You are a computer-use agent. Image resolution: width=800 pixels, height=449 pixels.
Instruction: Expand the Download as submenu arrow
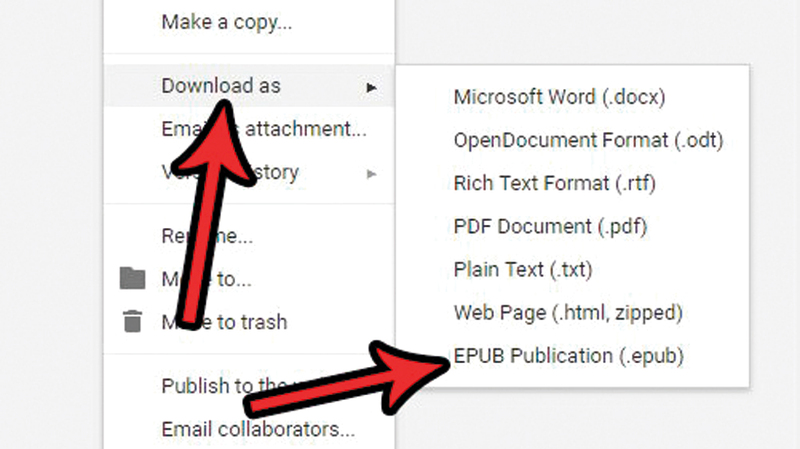coord(371,88)
